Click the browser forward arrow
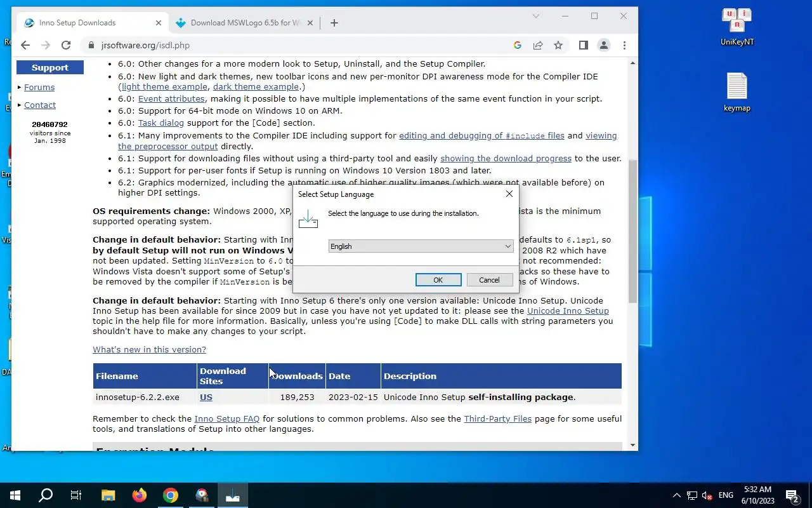This screenshot has height=508, width=812. coord(45,45)
